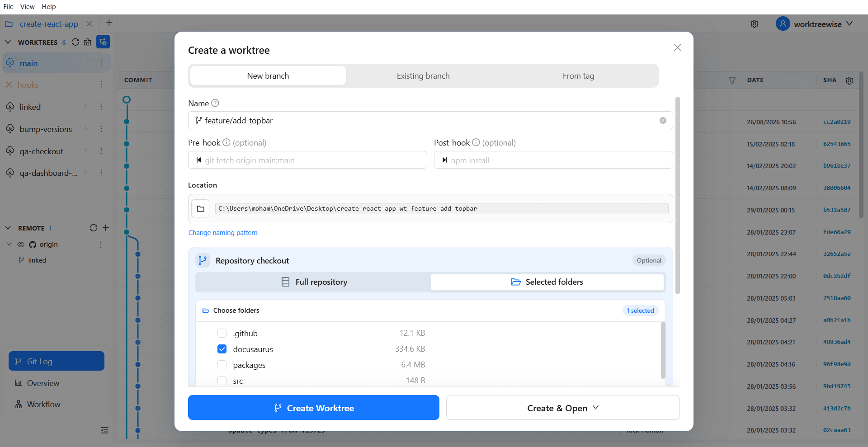Select Full repository checkout option
The width and height of the screenshot is (868, 447).
pyautogui.click(x=314, y=282)
